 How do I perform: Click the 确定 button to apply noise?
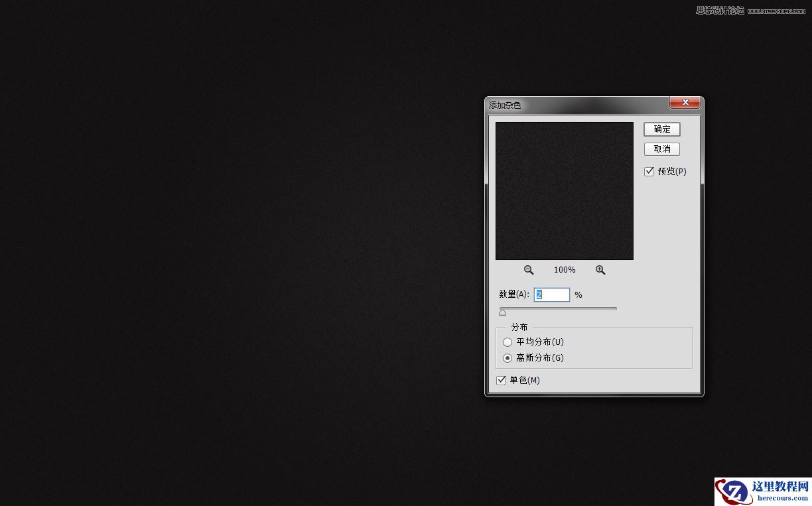[x=661, y=129]
